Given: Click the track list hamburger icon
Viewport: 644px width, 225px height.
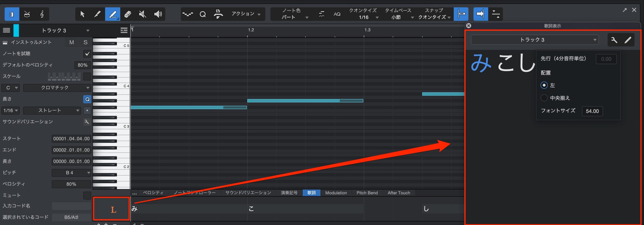Looking at the screenshot, I should [x=7, y=30].
